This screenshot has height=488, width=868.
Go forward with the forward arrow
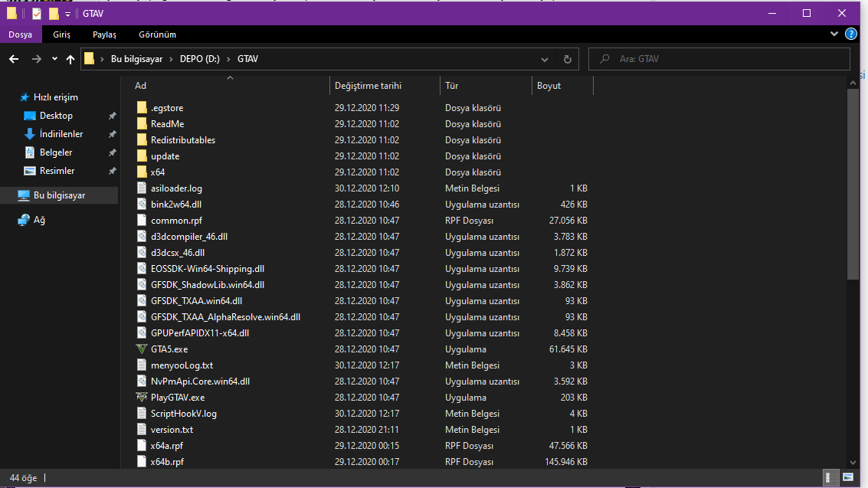[37, 59]
